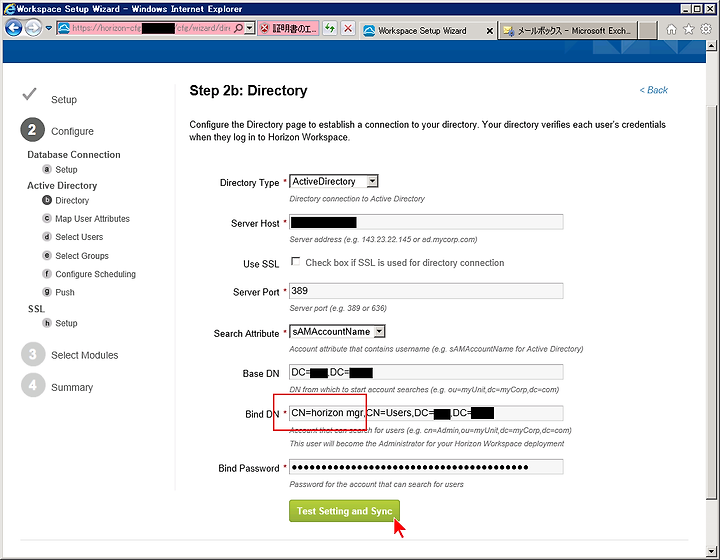
Task: Click the step 3 Select Modules circle
Action: pyautogui.click(x=33, y=354)
